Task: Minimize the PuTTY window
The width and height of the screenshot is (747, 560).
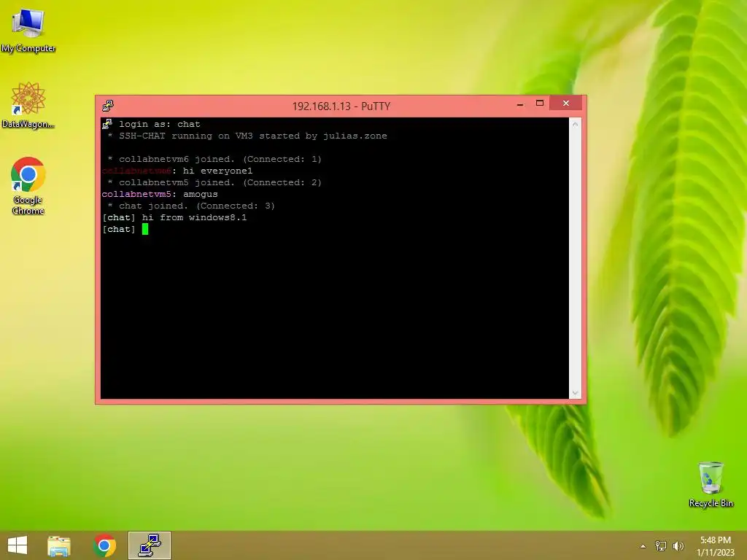Action: point(520,104)
